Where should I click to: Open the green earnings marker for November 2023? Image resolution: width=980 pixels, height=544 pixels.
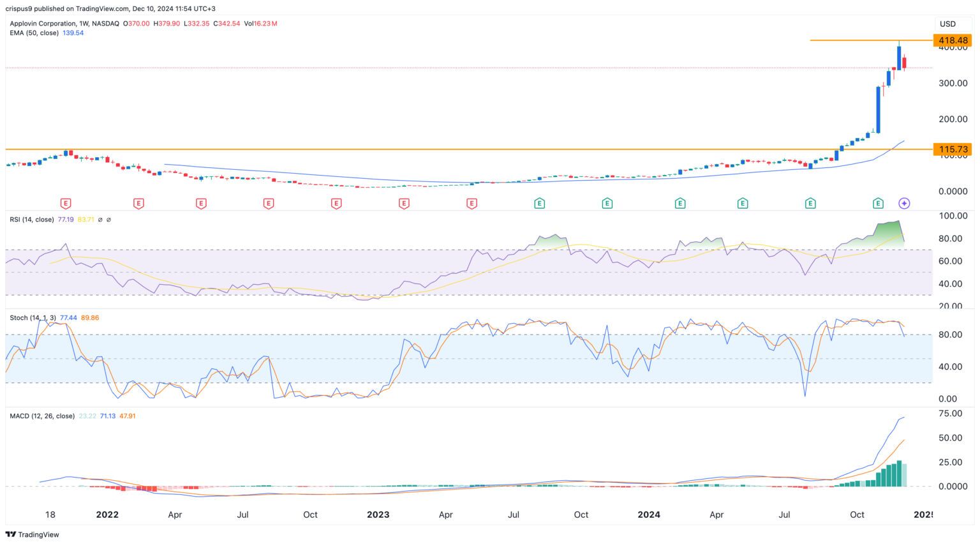607,204
